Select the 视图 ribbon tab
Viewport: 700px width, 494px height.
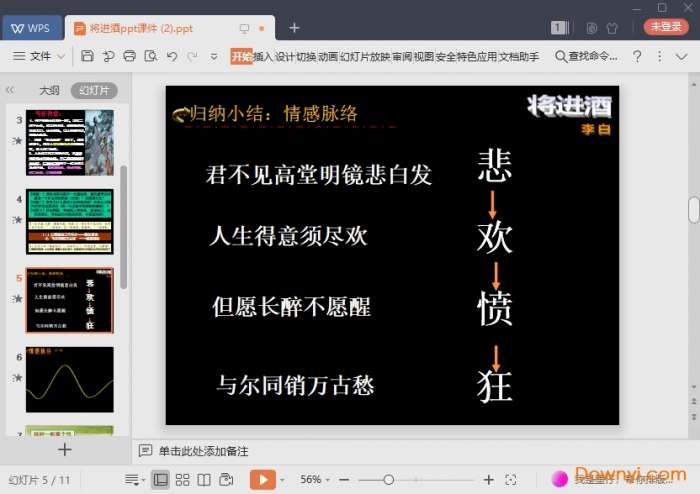point(424,56)
